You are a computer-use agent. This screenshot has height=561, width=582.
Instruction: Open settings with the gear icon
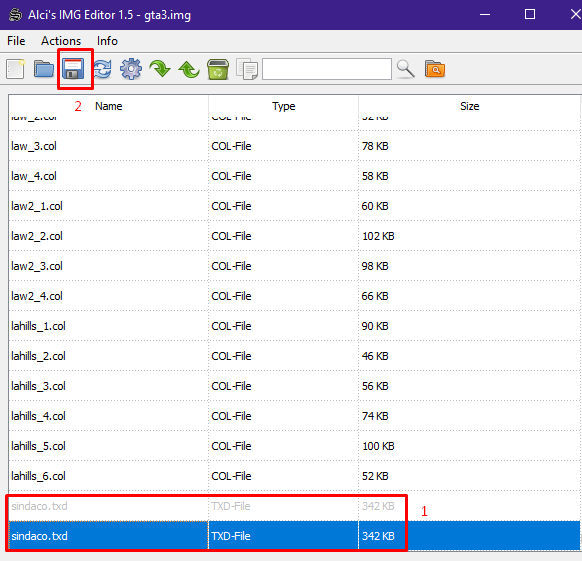(x=131, y=69)
